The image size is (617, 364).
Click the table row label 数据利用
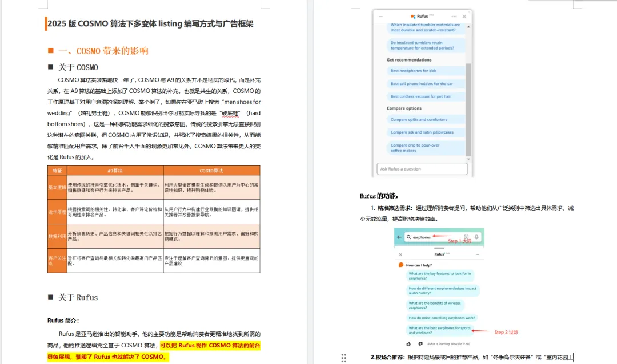click(x=57, y=236)
